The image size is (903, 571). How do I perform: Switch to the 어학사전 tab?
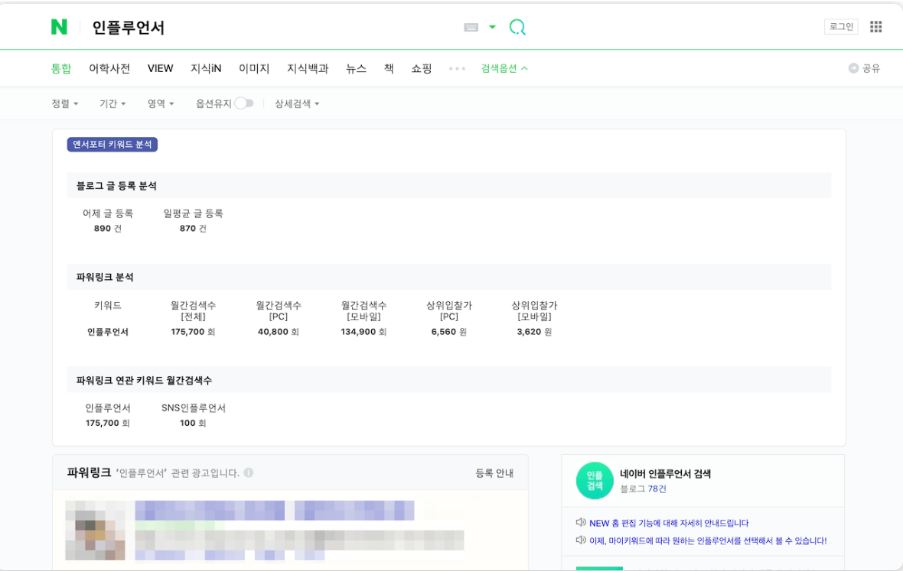click(109, 68)
